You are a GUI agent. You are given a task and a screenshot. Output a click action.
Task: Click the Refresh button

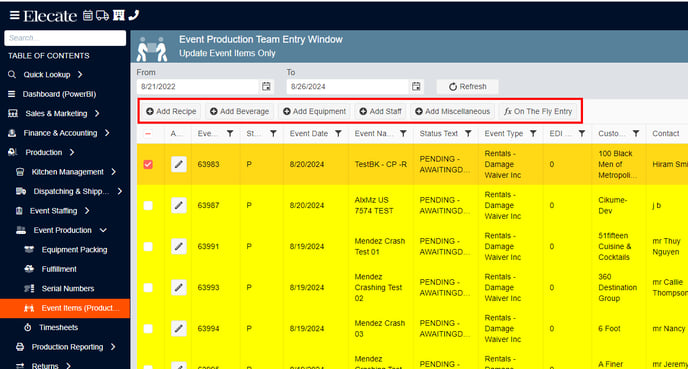467,86
